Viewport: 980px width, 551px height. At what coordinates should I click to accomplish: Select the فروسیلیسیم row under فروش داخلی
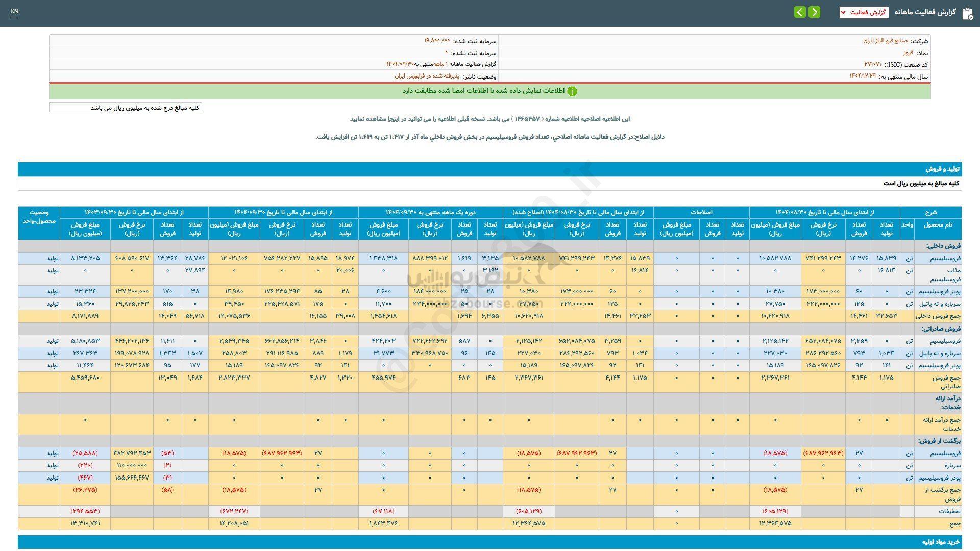(947, 259)
